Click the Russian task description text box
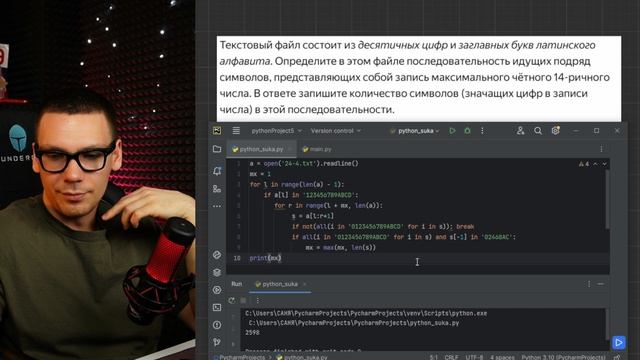 tap(419, 78)
